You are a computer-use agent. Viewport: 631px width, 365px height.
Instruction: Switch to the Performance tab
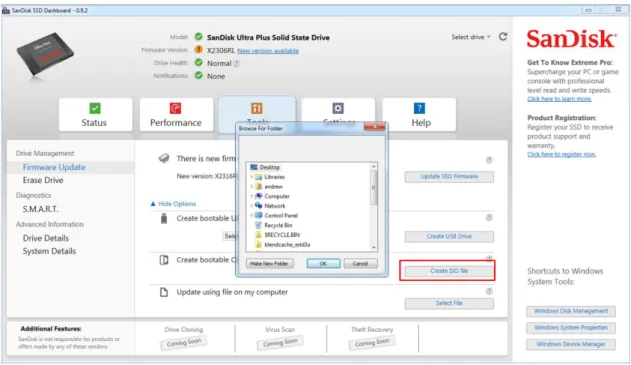click(x=176, y=115)
